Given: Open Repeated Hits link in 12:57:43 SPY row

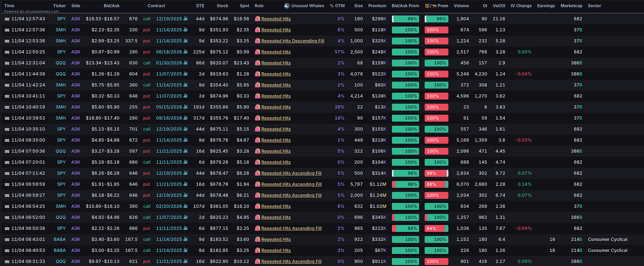Looking at the screenshot, I should (x=276, y=19).
